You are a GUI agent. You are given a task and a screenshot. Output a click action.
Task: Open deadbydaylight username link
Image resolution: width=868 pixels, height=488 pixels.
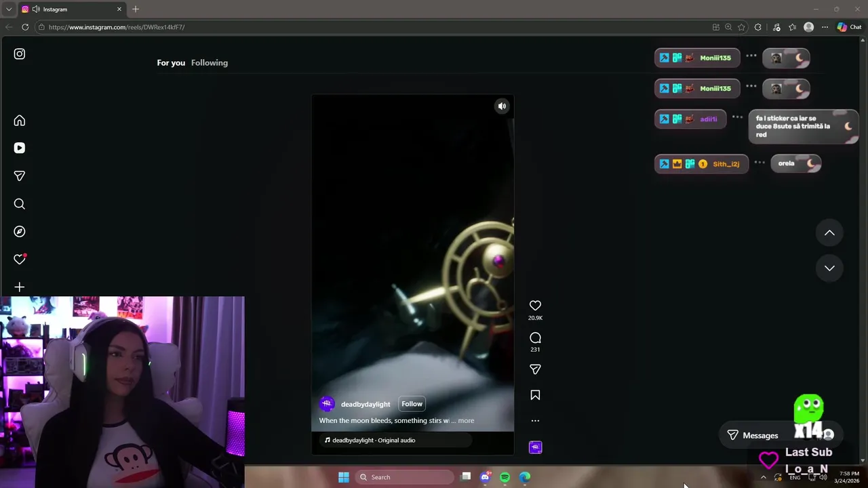click(x=366, y=404)
